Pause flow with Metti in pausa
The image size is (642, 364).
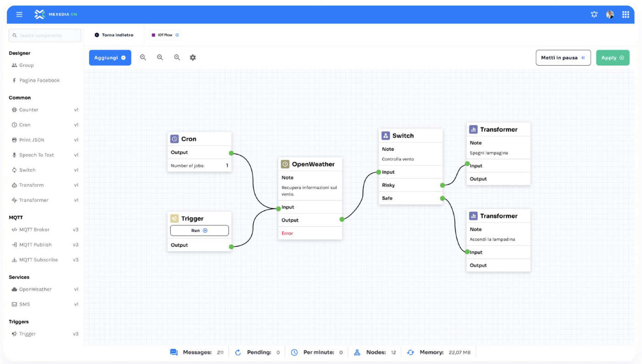pos(563,58)
